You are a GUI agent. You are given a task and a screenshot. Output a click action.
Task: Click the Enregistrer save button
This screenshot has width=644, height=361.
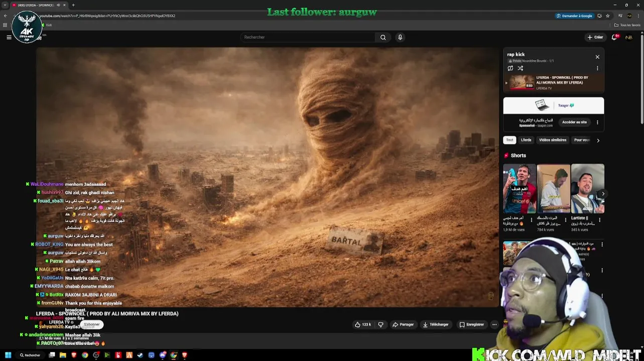pos(472,324)
